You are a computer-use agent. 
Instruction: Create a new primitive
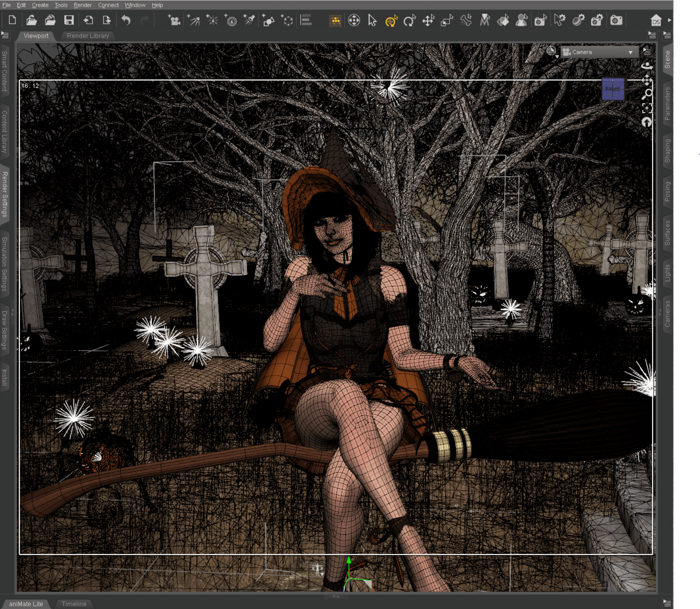(x=268, y=20)
